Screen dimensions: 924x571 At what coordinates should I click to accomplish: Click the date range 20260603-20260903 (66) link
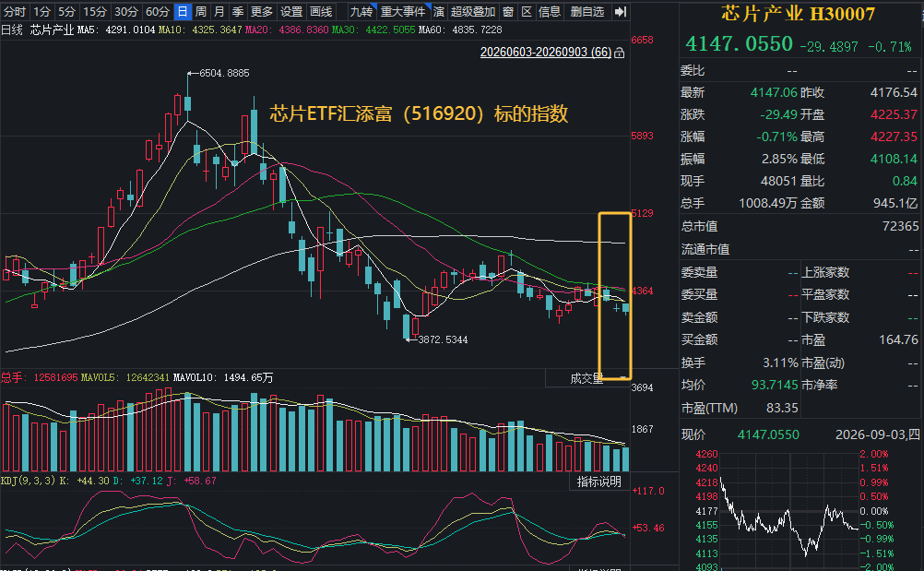546,53
